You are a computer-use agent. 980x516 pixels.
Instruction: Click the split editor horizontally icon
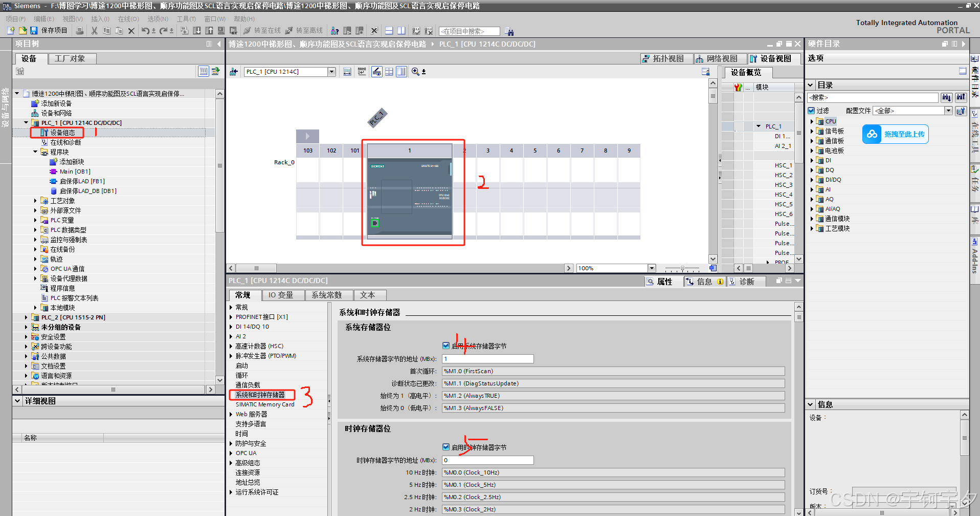coord(389,31)
